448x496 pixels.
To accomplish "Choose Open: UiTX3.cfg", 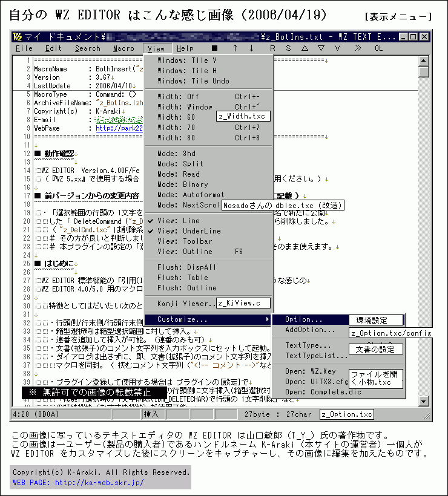I will point(311,382).
